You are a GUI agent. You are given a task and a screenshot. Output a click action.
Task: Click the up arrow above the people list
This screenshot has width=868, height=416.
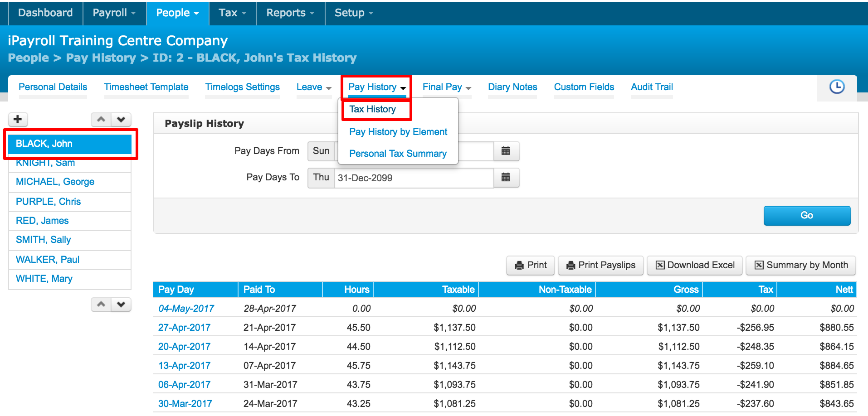point(101,119)
